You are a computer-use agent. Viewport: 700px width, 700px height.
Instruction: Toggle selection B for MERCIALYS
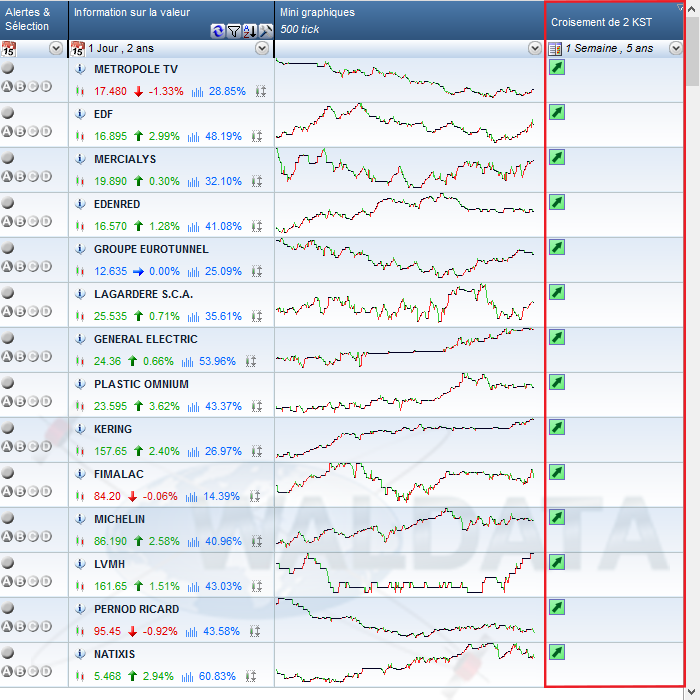point(20,176)
